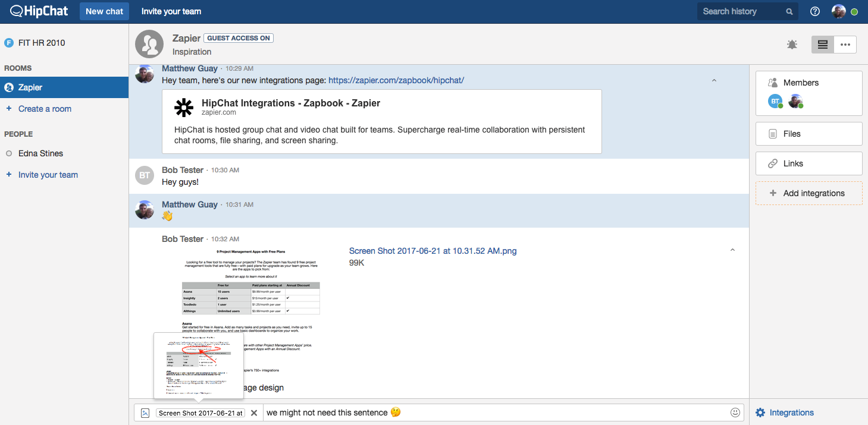Open the help question mark icon
Screen dimensions: 868x425
815,11
